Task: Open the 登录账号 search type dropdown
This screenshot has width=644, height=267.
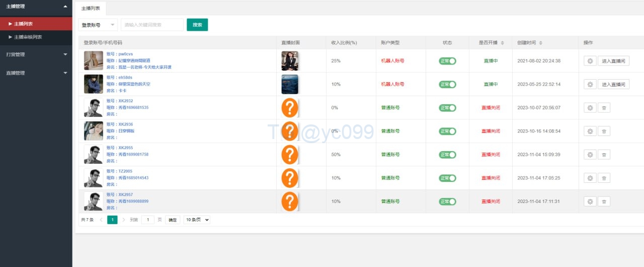Action: pyautogui.click(x=98, y=25)
